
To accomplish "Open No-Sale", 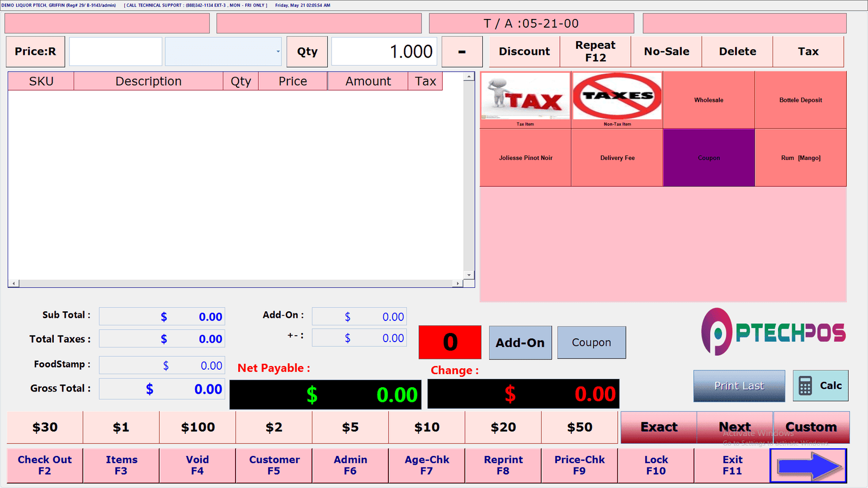I will 666,52.
